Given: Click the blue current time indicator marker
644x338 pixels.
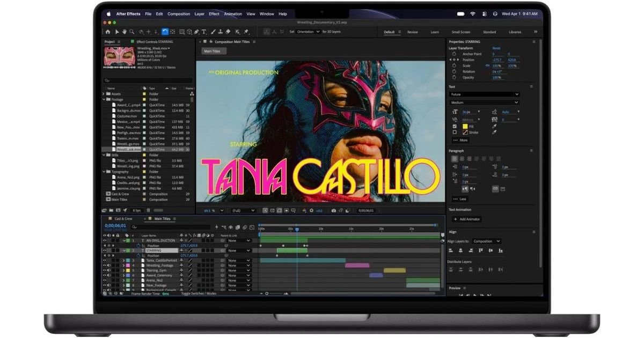Looking at the screenshot, I should coord(297,229).
